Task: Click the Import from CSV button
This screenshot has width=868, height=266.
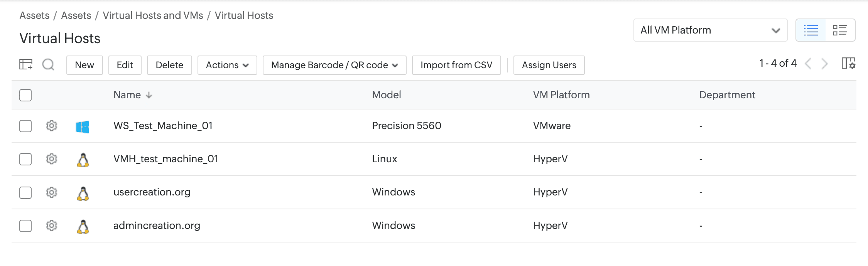Action: click(x=456, y=65)
